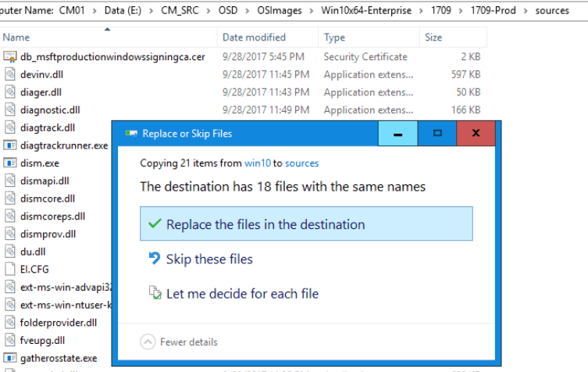Image resolution: width=588 pixels, height=372 pixels.
Task: Click the gatherosstate.exe application icon
Action: pyautogui.click(x=10, y=358)
